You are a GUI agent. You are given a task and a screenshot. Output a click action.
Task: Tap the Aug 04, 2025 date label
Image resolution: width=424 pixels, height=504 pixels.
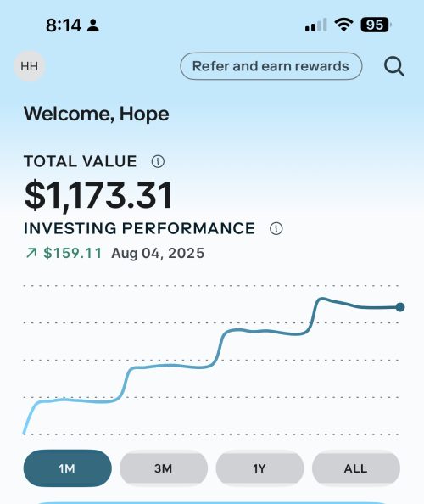(158, 254)
